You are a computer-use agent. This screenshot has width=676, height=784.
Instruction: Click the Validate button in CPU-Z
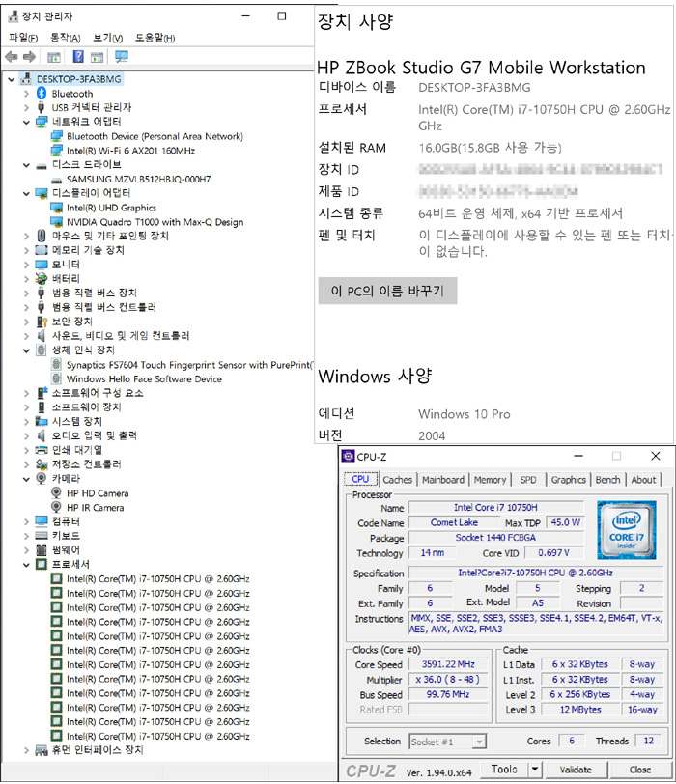click(576, 769)
